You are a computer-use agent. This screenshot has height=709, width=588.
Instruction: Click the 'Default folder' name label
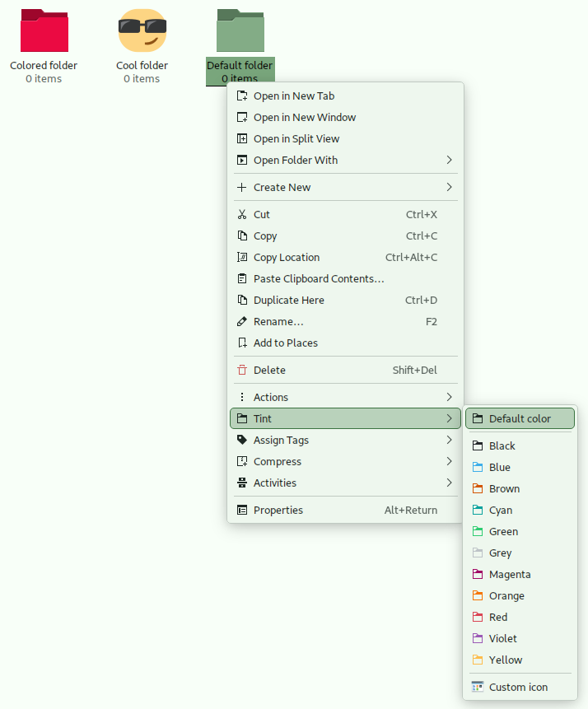tap(240, 65)
